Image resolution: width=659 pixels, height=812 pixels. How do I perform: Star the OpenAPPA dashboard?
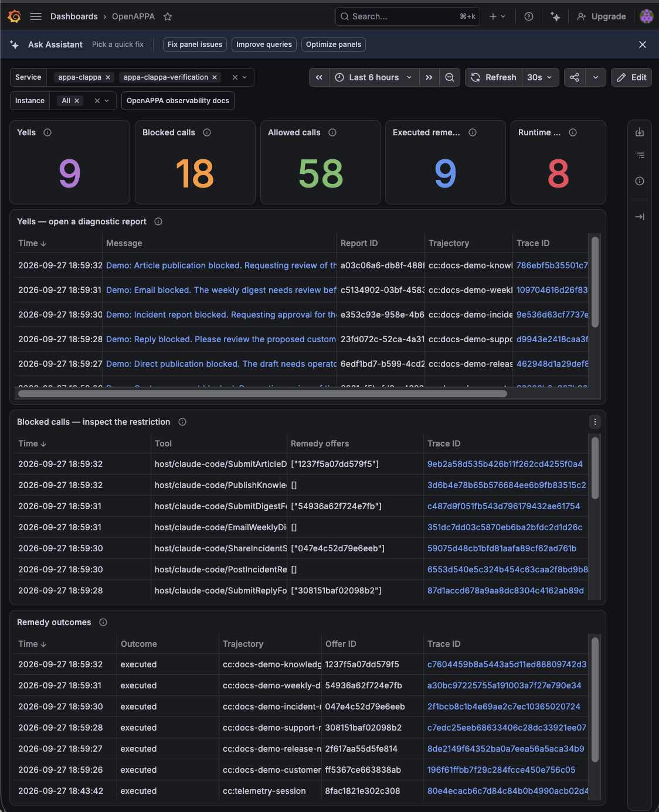point(168,16)
